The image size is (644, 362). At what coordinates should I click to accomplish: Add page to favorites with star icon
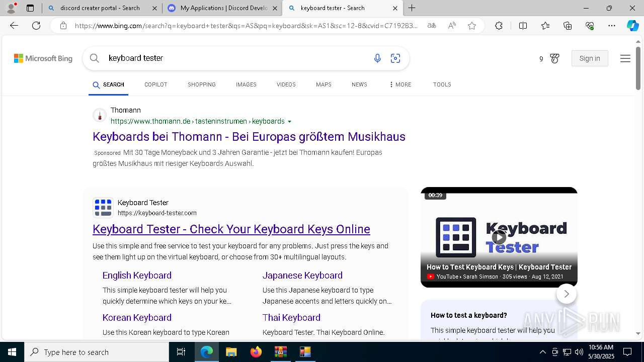click(x=472, y=26)
